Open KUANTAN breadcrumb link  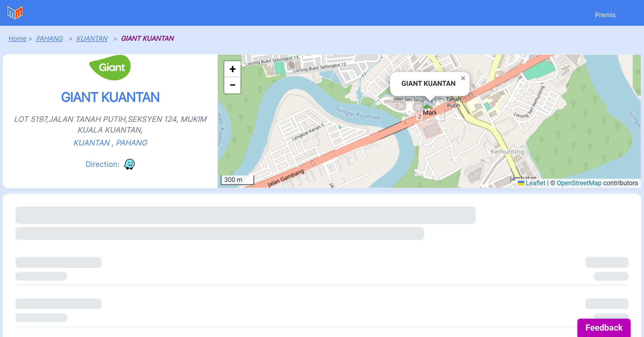(x=92, y=39)
